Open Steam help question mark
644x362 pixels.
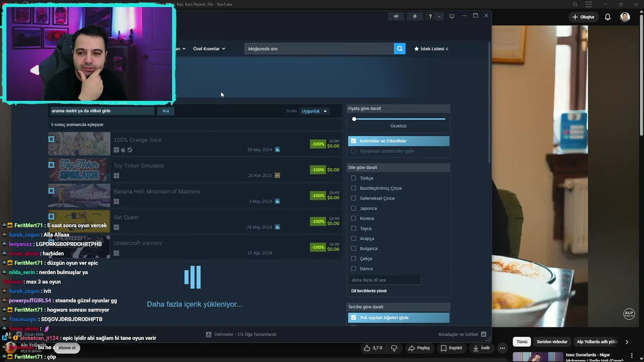(430, 17)
